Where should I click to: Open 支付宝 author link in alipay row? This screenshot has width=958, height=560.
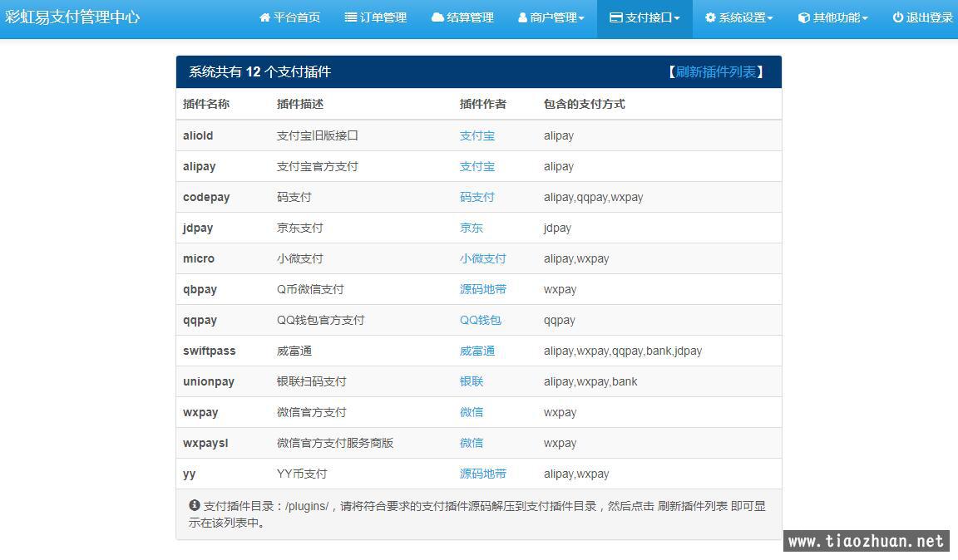coord(477,166)
